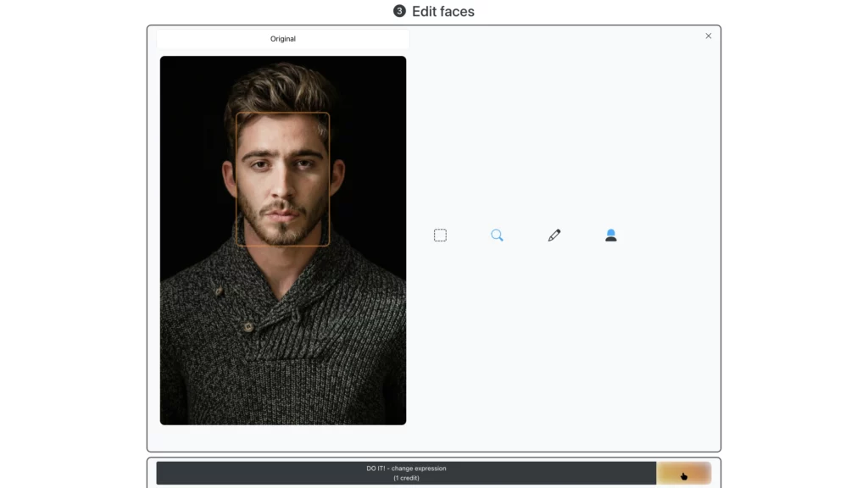Viewport: 868px width, 488px height.
Task: Click the lower wooden toggle on the sweater
Action: 248,327
